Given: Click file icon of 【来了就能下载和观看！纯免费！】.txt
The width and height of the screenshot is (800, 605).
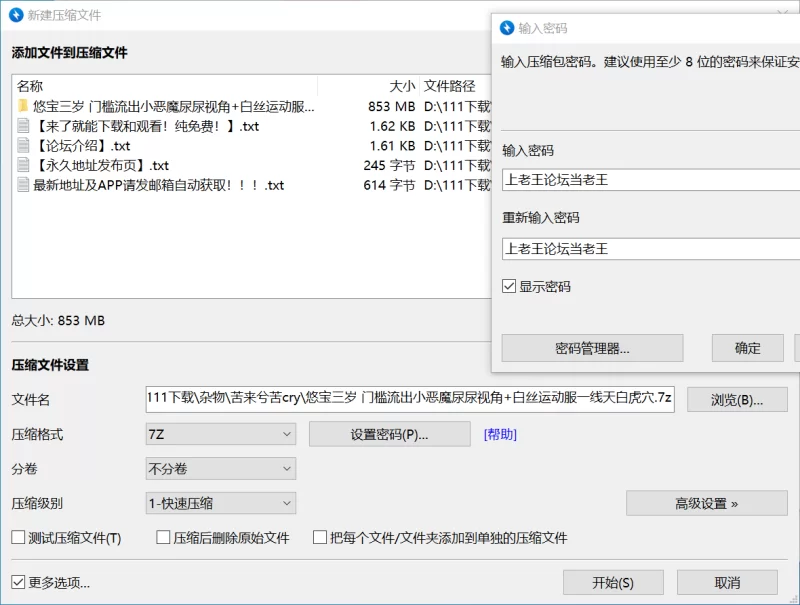Looking at the screenshot, I should coord(23,126).
